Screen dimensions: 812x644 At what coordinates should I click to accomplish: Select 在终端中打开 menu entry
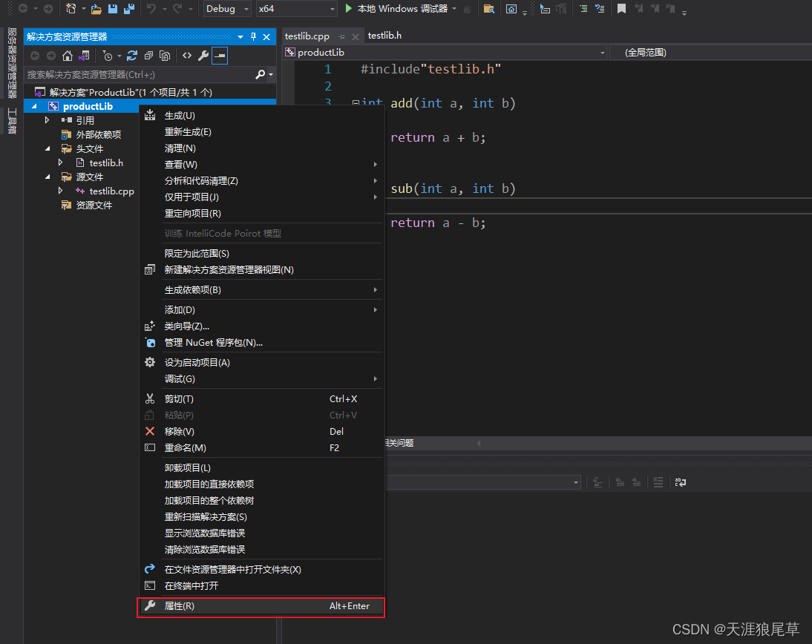click(261, 586)
